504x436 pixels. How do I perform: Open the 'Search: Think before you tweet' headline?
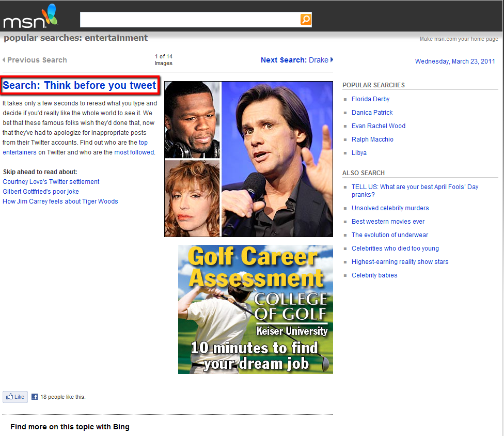[x=80, y=85]
